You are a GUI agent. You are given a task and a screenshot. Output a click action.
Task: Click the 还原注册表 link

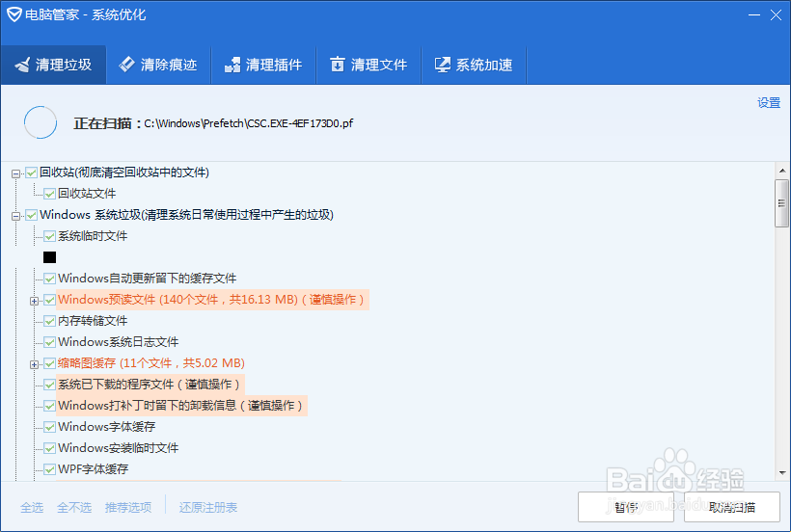tap(207, 507)
